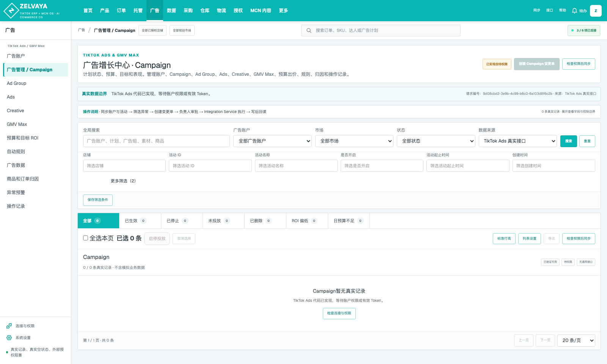Open the 订单 top menu
This screenshot has height=364, width=607.
pos(121,11)
